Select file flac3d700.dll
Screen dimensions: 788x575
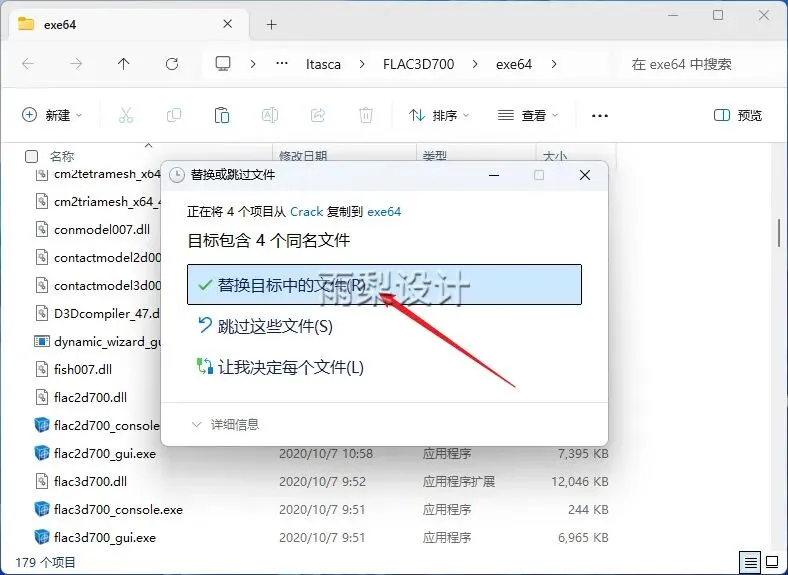(x=90, y=482)
